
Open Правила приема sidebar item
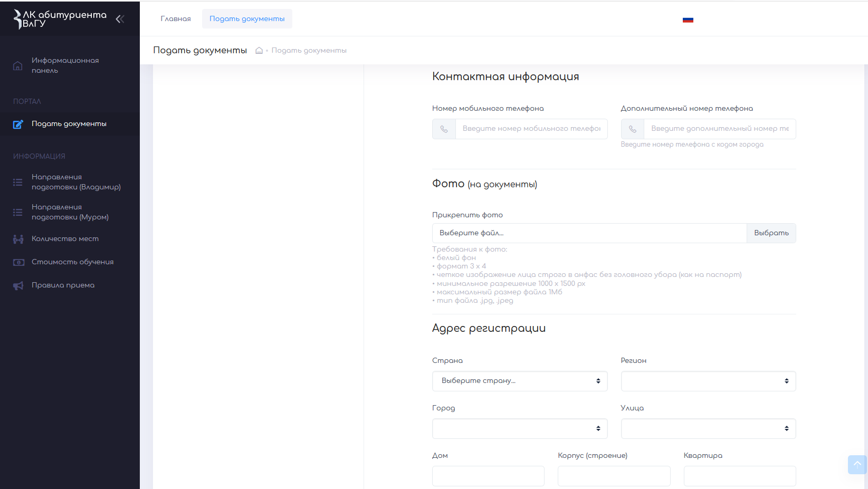tap(70, 285)
